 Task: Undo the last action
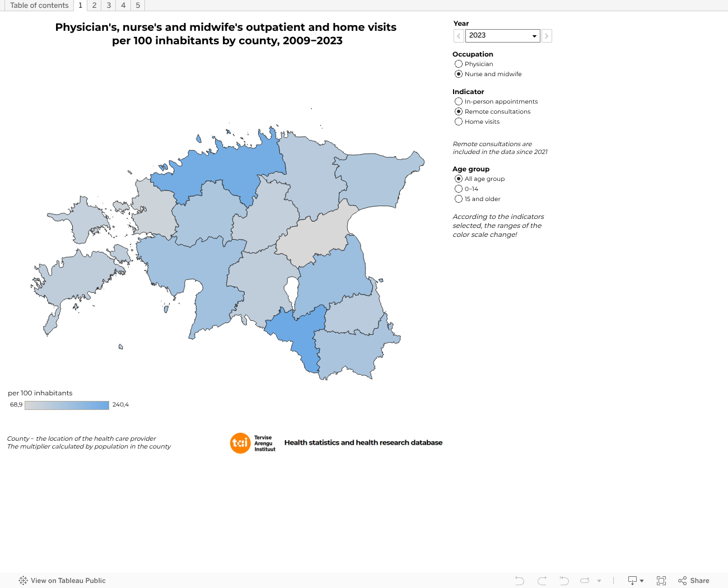point(520,581)
